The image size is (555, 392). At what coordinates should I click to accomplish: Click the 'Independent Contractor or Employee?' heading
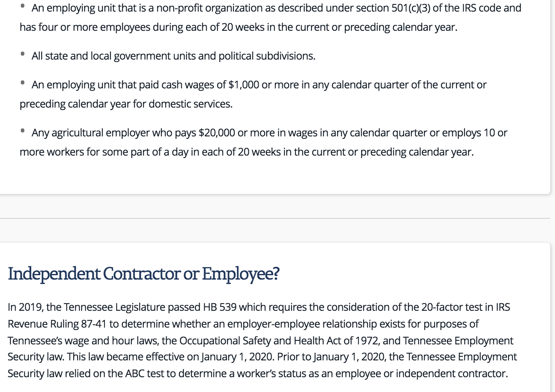(143, 274)
